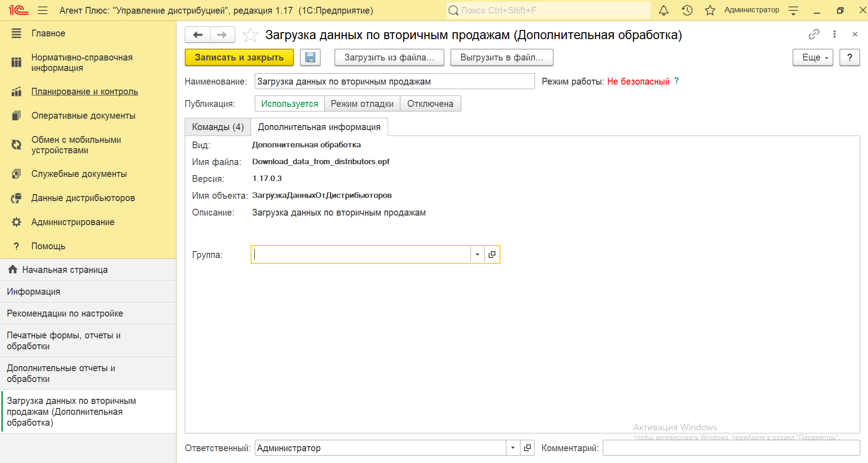This screenshot has height=463, width=868.
Task: Expand the Ответственный dropdown arrow
Action: click(513, 448)
